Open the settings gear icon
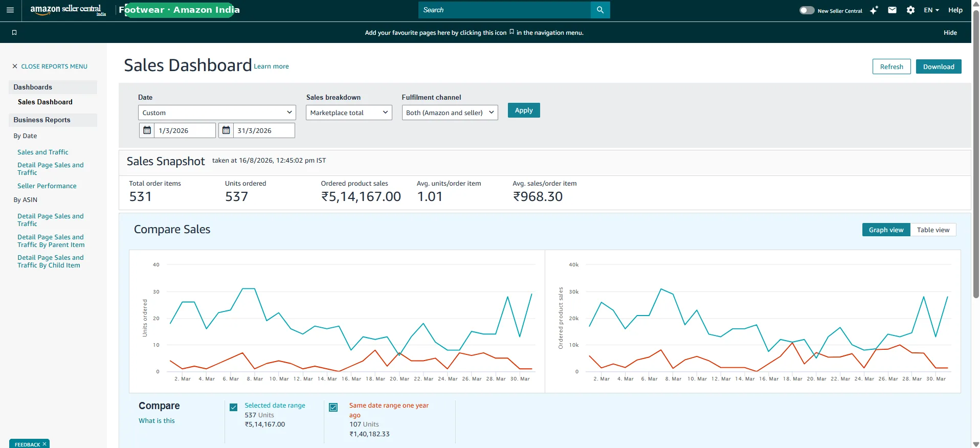This screenshot has height=448, width=980. (910, 10)
